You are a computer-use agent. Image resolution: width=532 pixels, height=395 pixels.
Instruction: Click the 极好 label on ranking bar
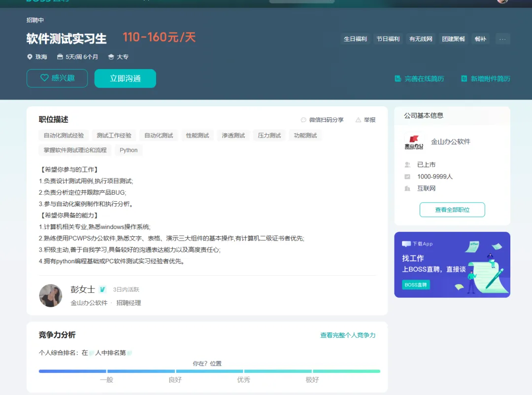(312, 380)
